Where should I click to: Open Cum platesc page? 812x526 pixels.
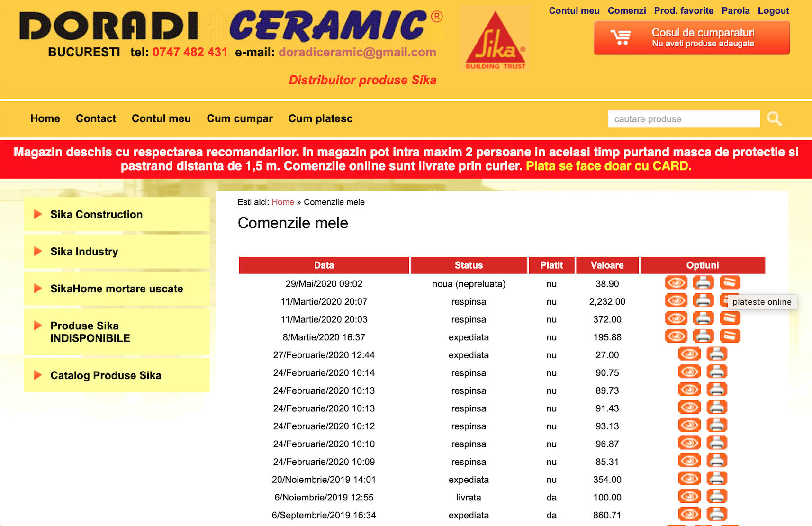click(321, 118)
